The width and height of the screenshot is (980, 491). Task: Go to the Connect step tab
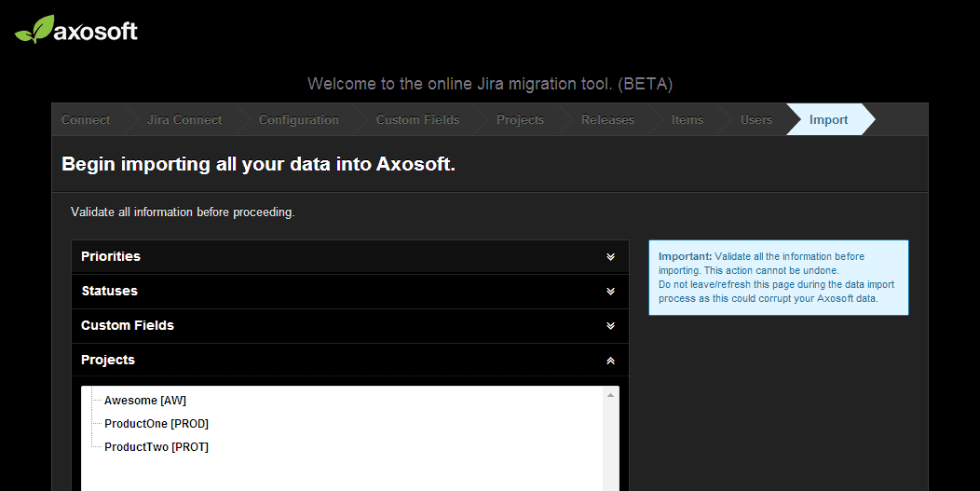pos(86,119)
